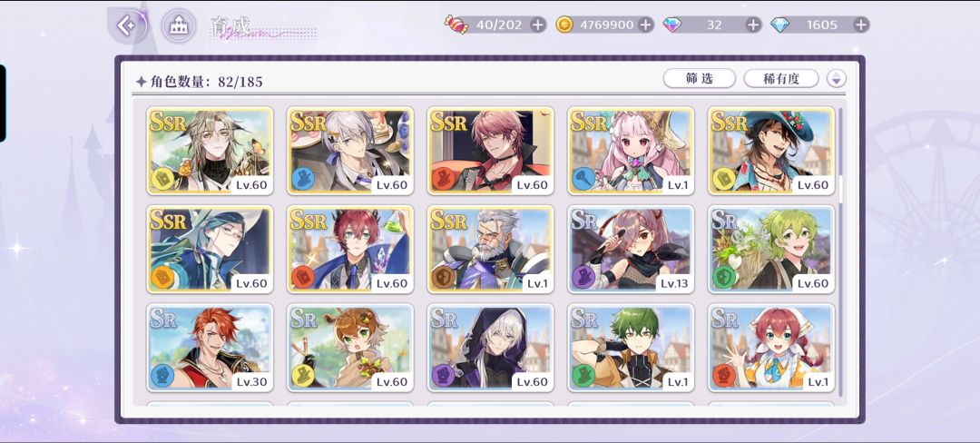Open the 稀有度 sort dropdown
This screenshot has height=443, width=980.
(x=781, y=79)
